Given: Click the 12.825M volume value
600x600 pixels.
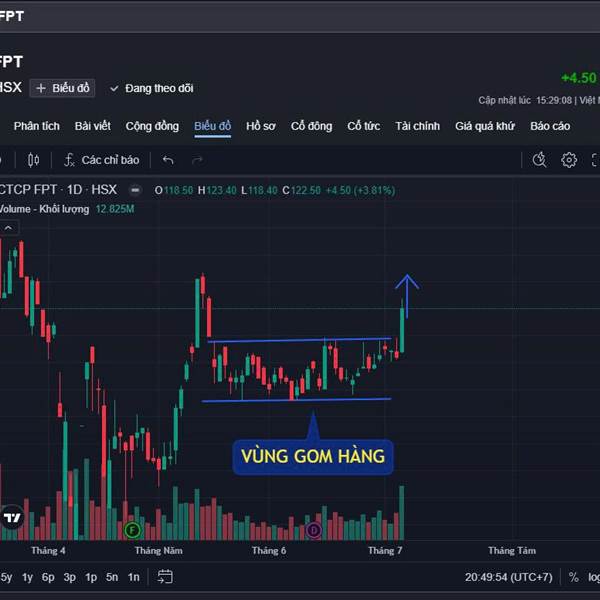Looking at the screenshot, I should click(115, 209).
